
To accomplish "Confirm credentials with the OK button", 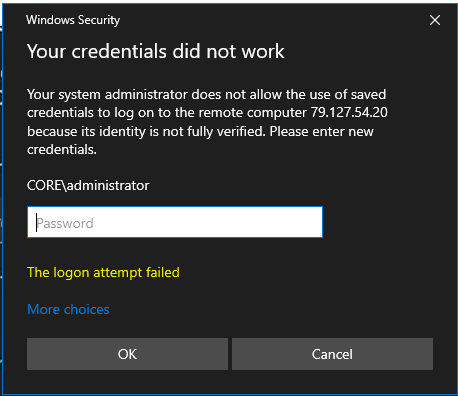I will (127, 354).
